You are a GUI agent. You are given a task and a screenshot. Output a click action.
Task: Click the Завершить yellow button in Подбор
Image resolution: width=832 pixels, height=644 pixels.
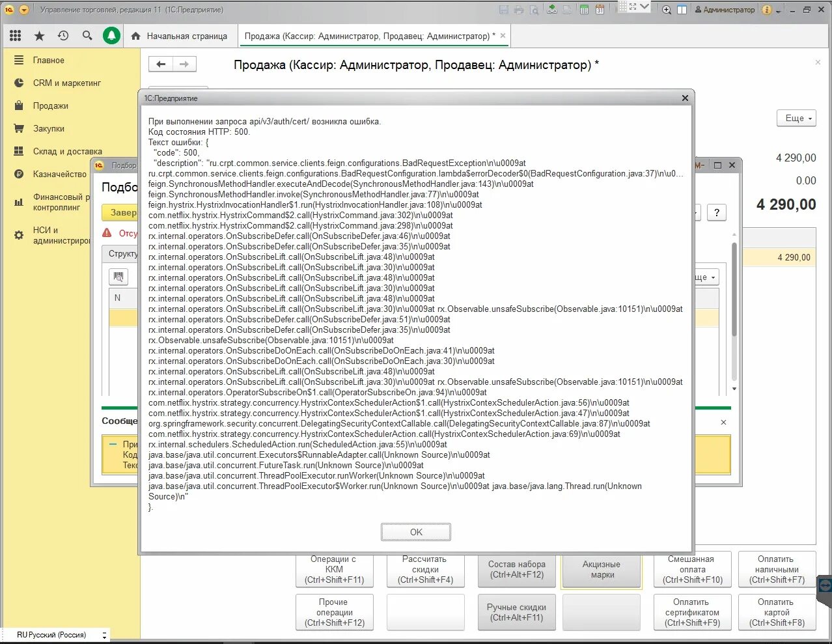(120, 212)
